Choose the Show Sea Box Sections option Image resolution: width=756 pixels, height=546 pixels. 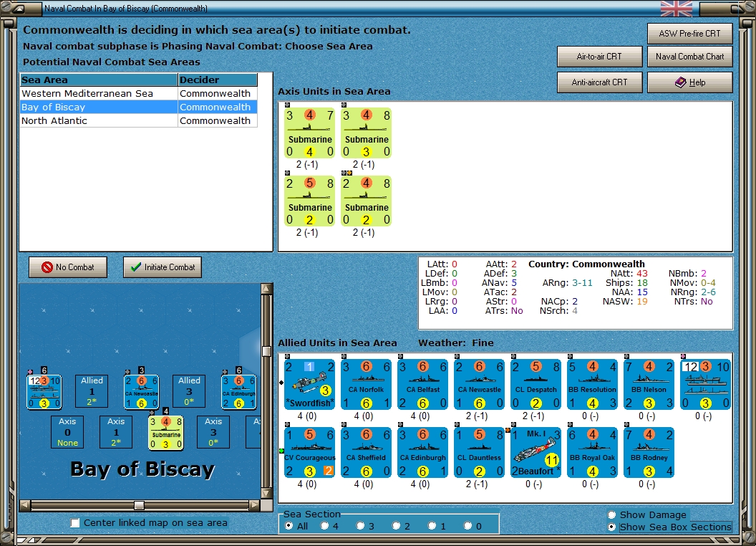pyautogui.click(x=612, y=527)
